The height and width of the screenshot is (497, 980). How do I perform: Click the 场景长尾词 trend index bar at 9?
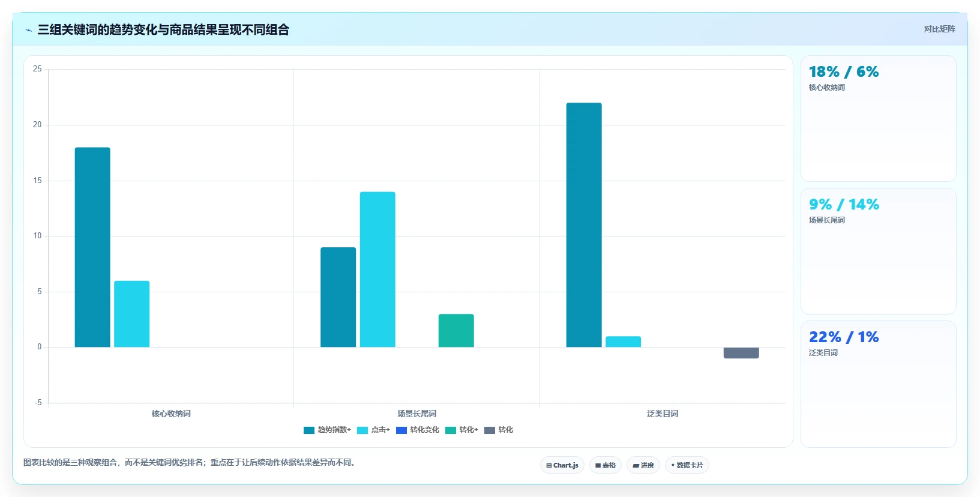click(x=338, y=297)
